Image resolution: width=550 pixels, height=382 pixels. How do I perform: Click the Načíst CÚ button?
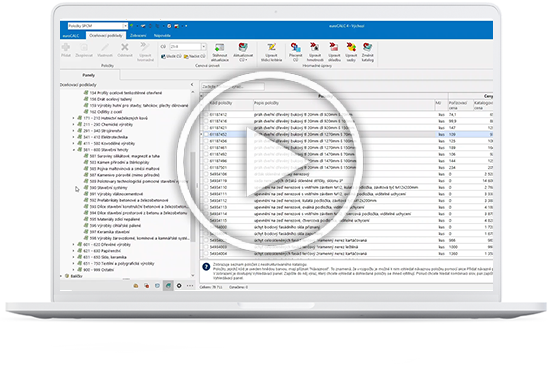click(x=194, y=56)
